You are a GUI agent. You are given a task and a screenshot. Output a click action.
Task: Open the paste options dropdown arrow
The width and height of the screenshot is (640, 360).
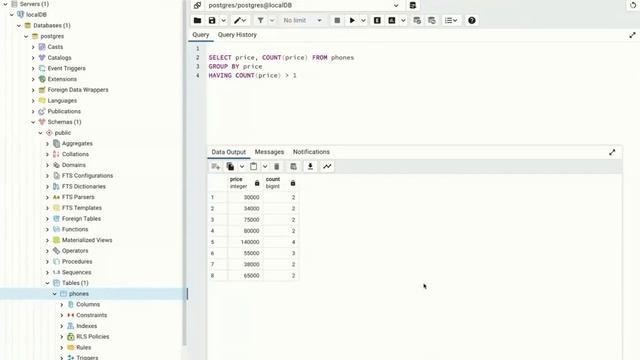[265, 167]
